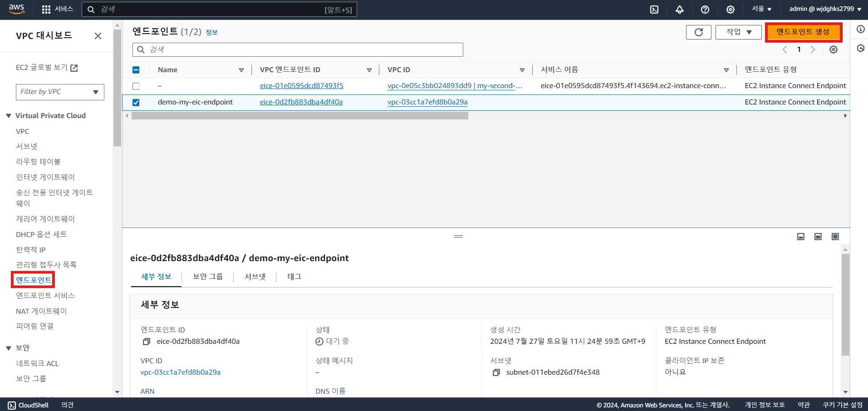Set details split panel to half height
Image resolution: width=868 pixels, height=411 pixels.
tap(818, 237)
